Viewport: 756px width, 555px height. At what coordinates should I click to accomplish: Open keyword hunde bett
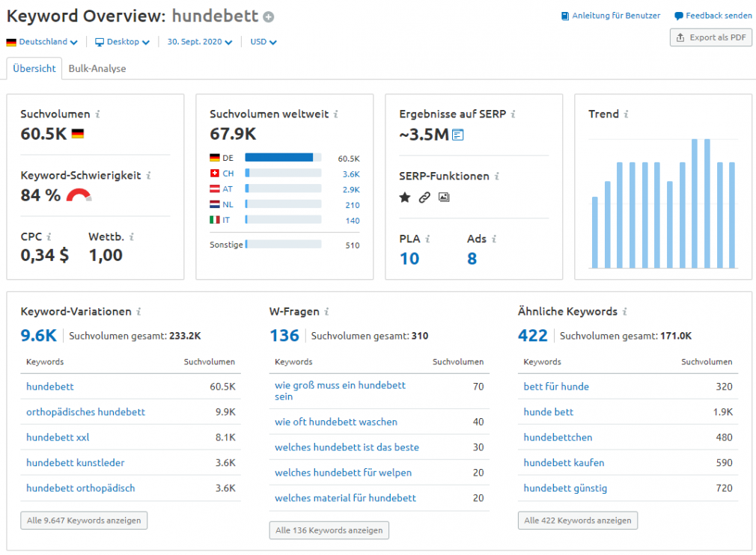point(548,412)
